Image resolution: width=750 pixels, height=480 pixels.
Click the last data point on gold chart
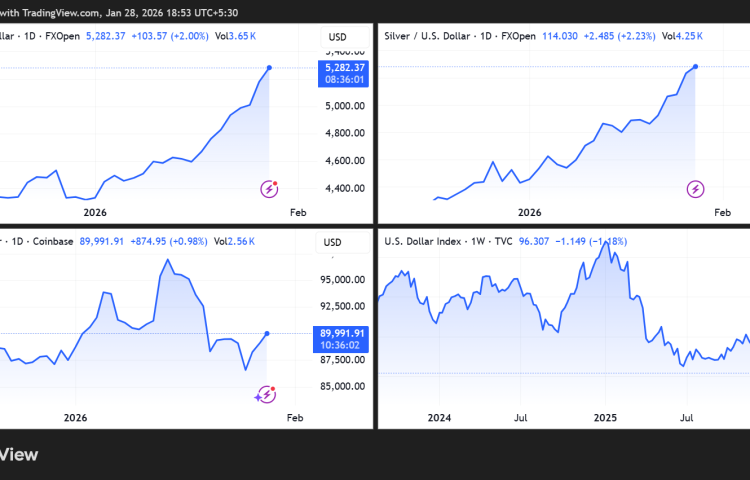pos(269,67)
